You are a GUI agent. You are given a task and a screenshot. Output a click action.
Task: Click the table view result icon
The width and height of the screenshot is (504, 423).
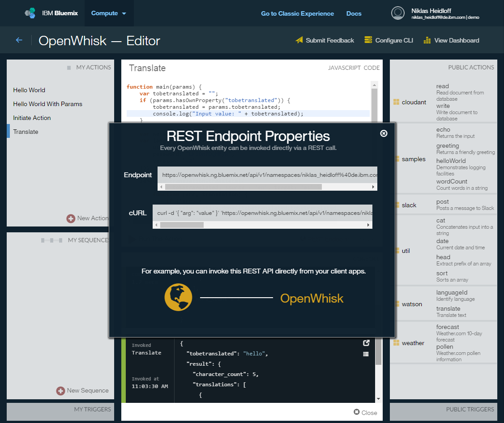point(366,354)
